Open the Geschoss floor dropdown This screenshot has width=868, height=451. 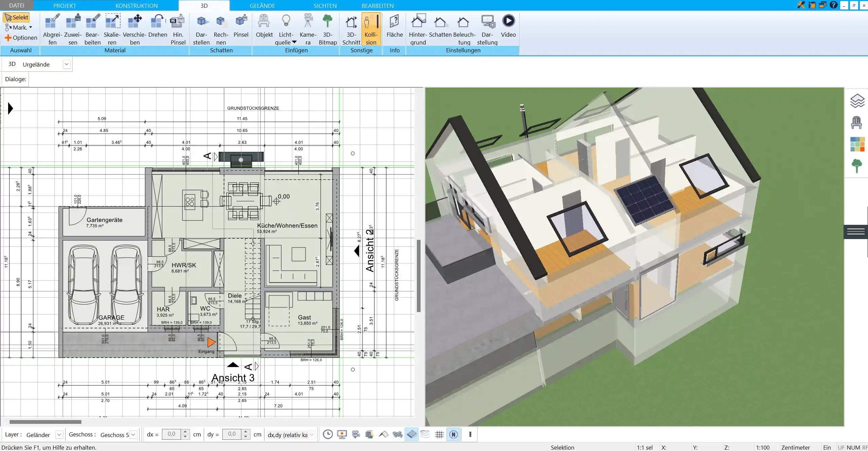[x=133, y=435]
